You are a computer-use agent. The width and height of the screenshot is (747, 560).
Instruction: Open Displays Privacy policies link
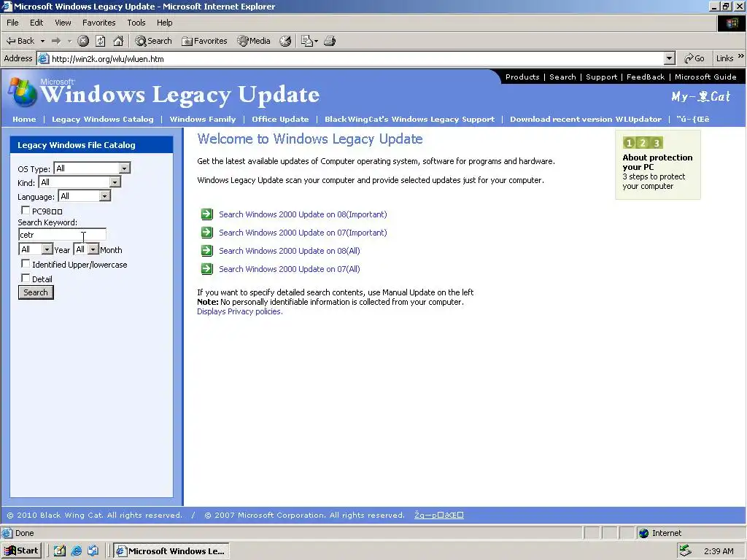click(x=239, y=311)
